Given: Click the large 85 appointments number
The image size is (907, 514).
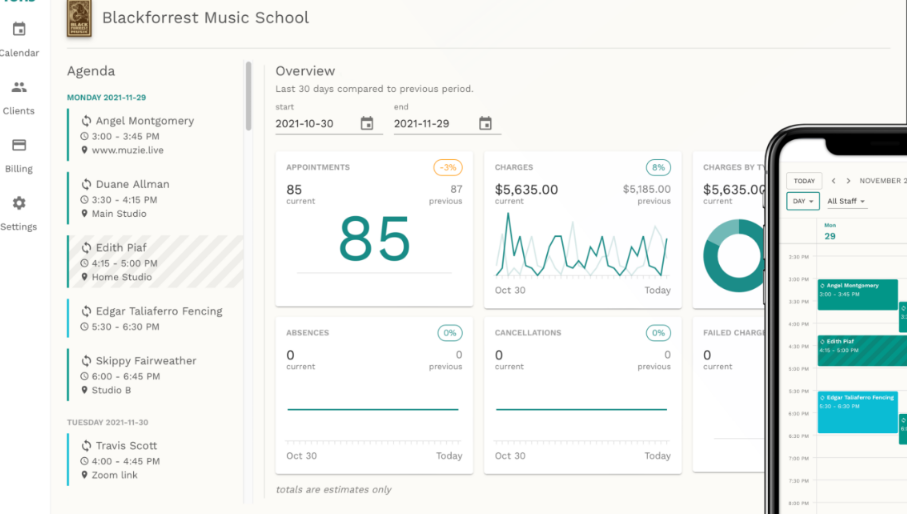Looking at the screenshot, I should coord(374,239).
